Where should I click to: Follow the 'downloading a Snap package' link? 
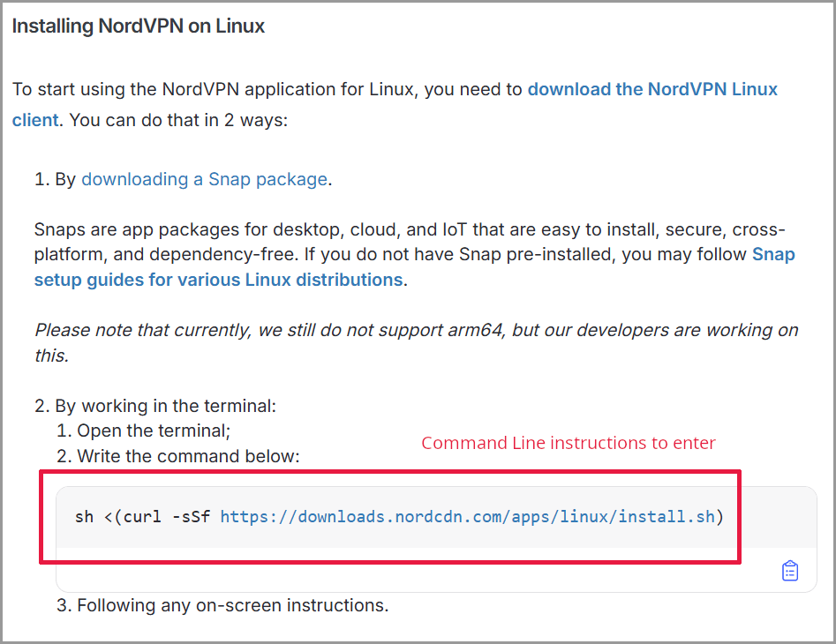[204, 179]
